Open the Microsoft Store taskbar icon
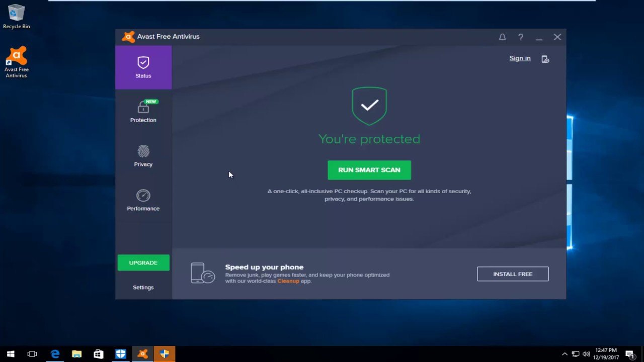The width and height of the screenshot is (644, 362). click(x=99, y=354)
